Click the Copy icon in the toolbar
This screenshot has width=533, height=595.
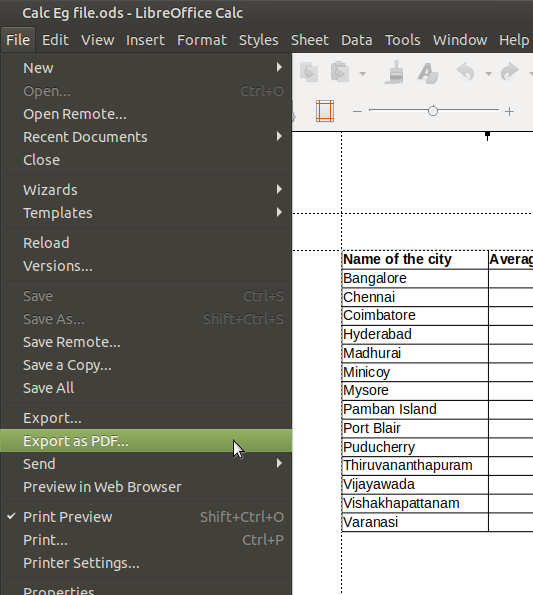[x=309, y=72]
